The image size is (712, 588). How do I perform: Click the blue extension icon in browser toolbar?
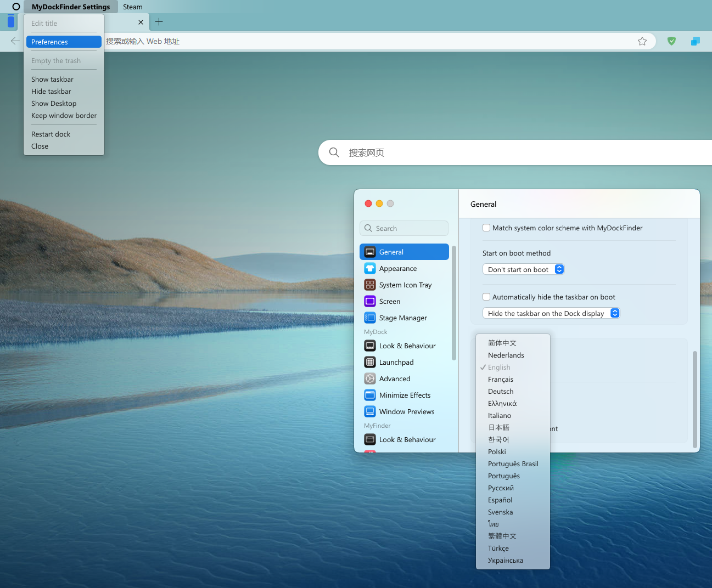[x=696, y=41]
